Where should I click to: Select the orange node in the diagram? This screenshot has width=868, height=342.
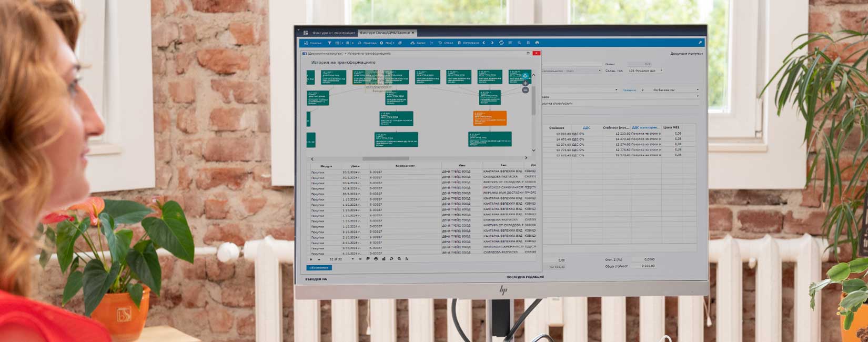[490, 118]
